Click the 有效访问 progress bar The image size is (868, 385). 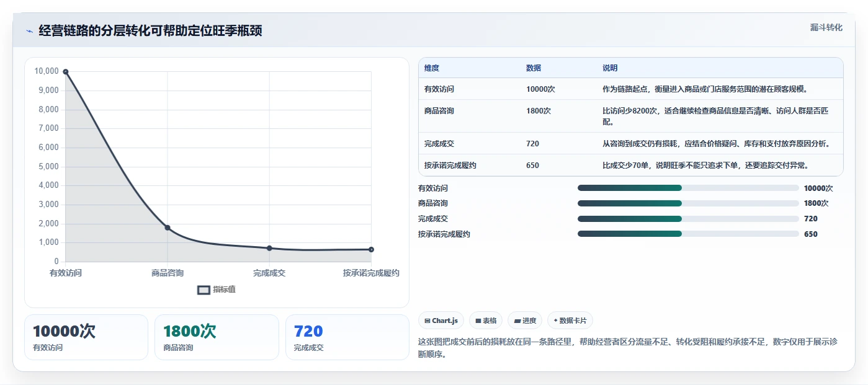[688, 188]
